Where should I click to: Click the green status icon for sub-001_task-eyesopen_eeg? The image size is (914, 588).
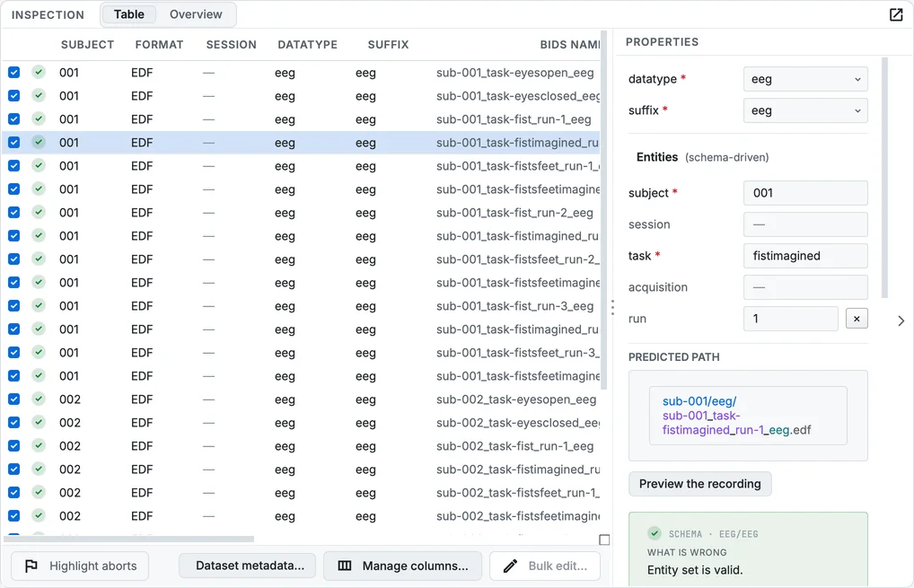39,72
